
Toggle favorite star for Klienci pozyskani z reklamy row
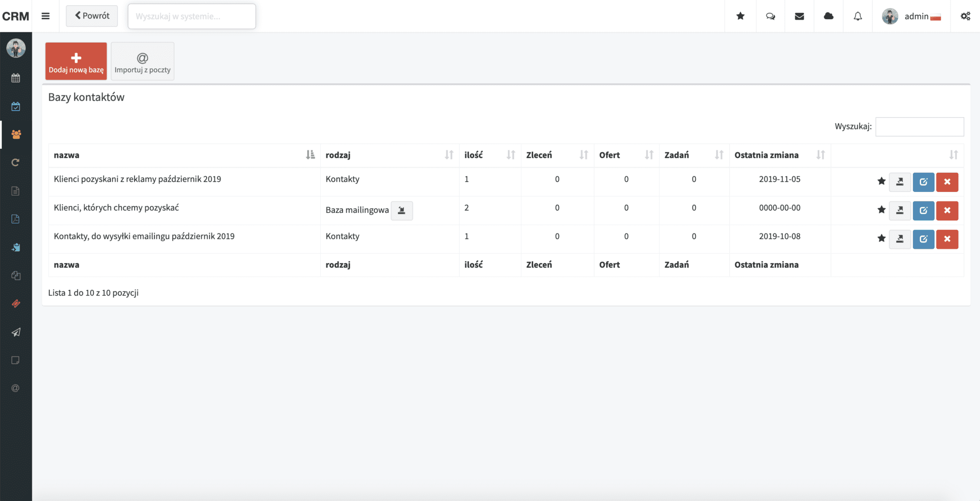point(881,181)
